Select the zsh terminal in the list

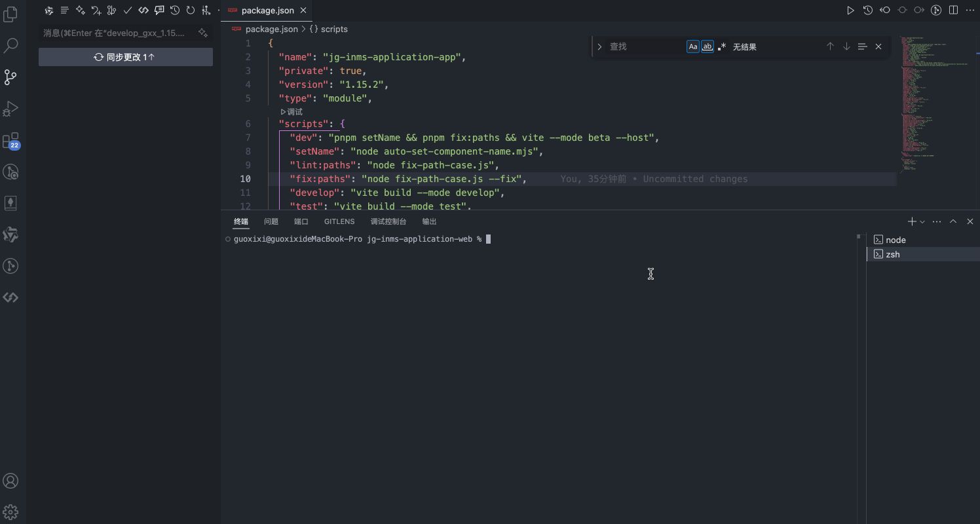point(923,254)
